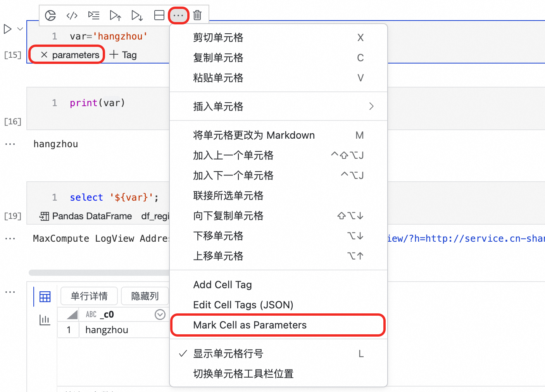Click the Pandas DataFrame output type icon
545x392 pixels.
click(x=44, y=216)
